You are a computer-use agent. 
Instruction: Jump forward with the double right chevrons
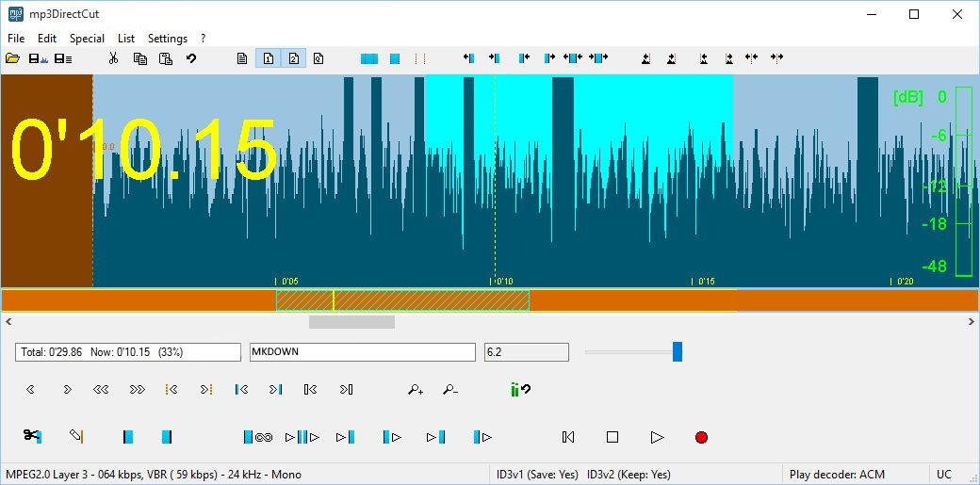(137, 389)
